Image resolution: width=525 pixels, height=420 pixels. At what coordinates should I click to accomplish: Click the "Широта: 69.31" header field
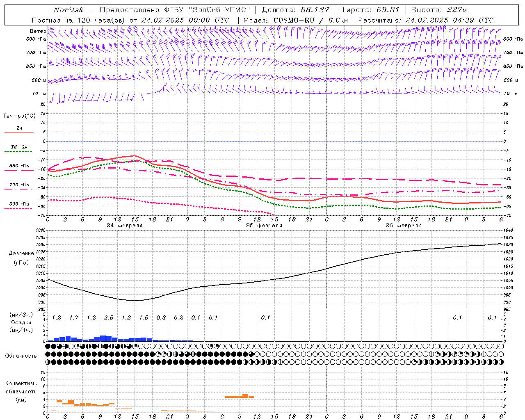pos(370,10)
